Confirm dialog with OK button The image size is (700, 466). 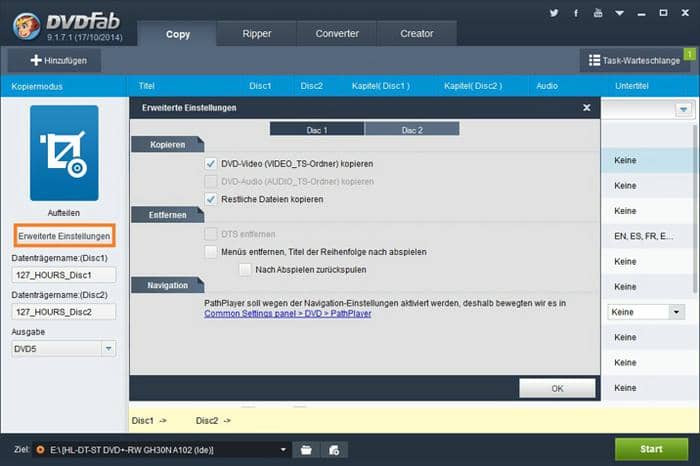coord(557,388)
